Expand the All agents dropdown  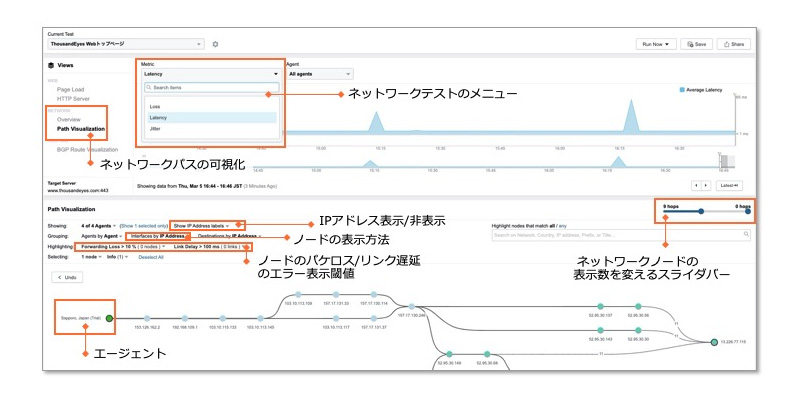(x=319, y=74)
